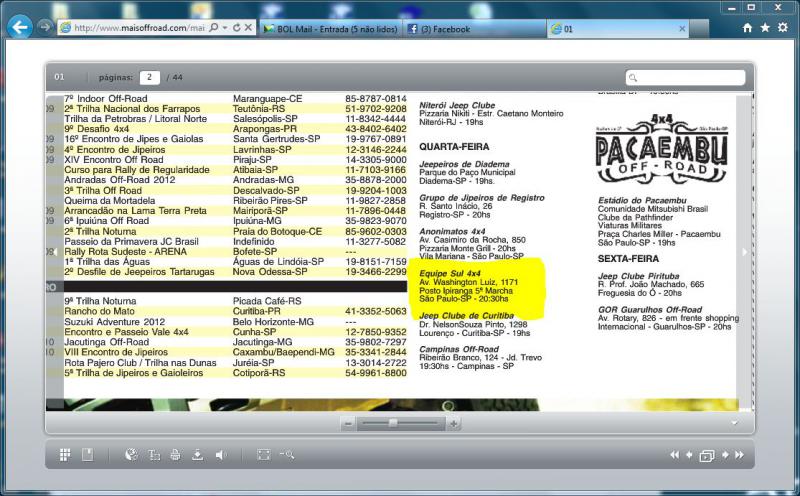Click the Rally Rota Sudeste - ARENA row
The height and width of the screenshot is (496, 800).
click(x=235, y=252)
